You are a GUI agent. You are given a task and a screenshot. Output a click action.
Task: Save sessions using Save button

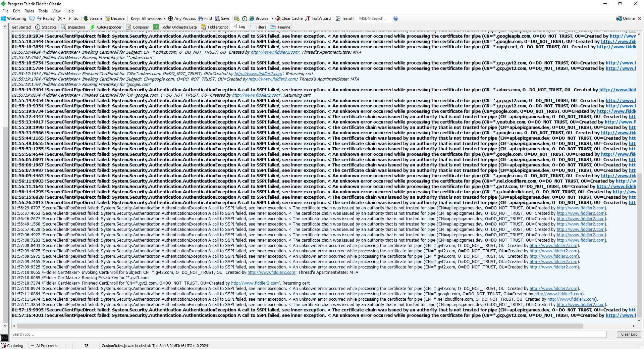(222, 18)
